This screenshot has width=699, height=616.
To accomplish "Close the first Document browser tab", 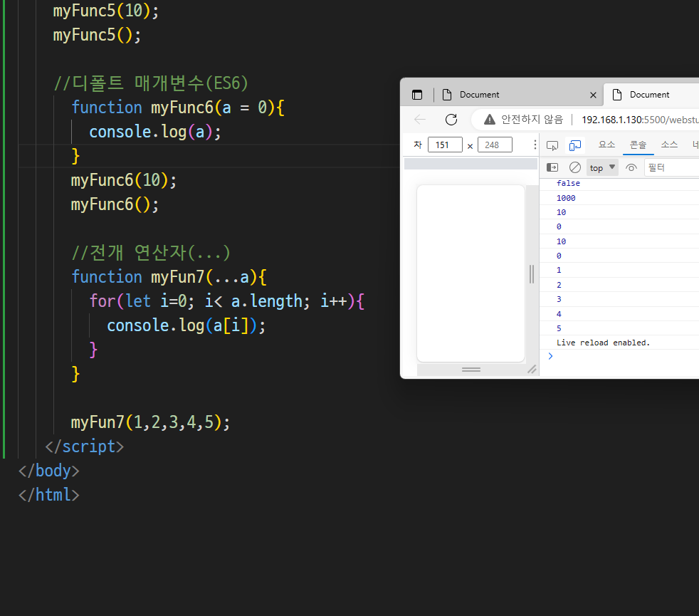I will pos(593,95).
